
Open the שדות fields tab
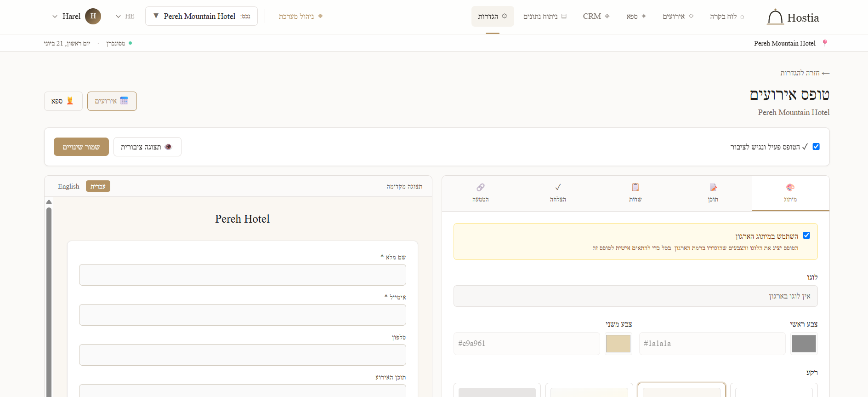point(635,193)
